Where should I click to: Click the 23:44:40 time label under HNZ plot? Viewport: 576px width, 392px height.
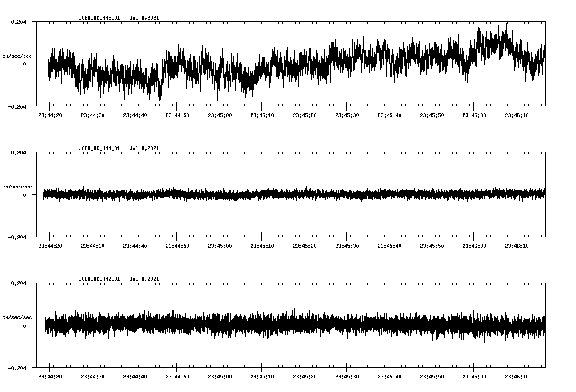(135, 377)
